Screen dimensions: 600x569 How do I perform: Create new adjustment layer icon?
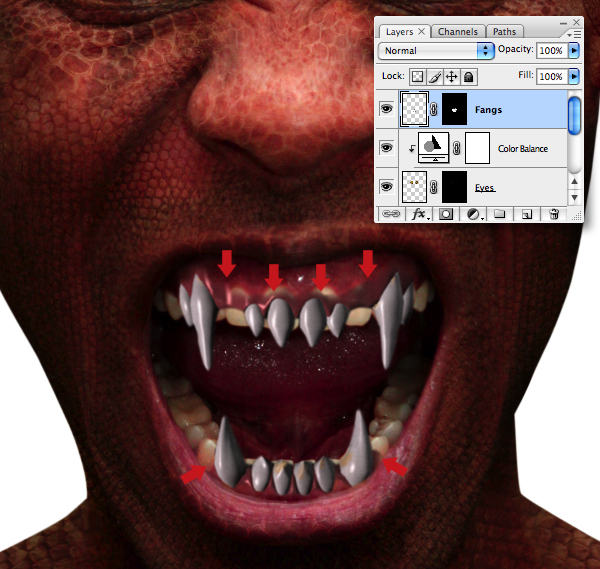(475, 214)
